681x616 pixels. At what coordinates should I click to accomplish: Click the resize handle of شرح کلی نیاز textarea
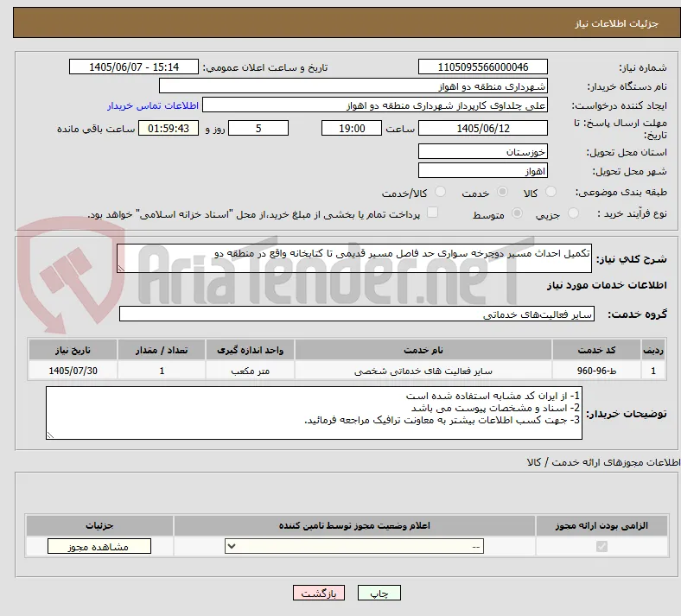click(x=121, y=269)
